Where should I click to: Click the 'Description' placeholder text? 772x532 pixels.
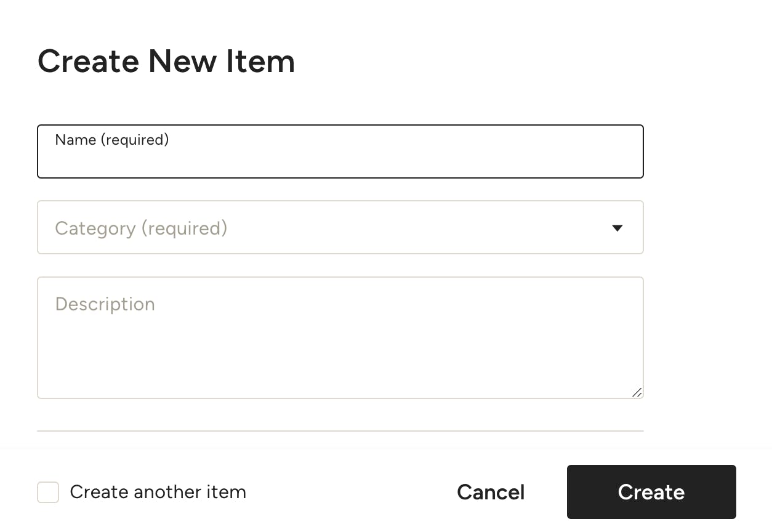click(105, 304)
